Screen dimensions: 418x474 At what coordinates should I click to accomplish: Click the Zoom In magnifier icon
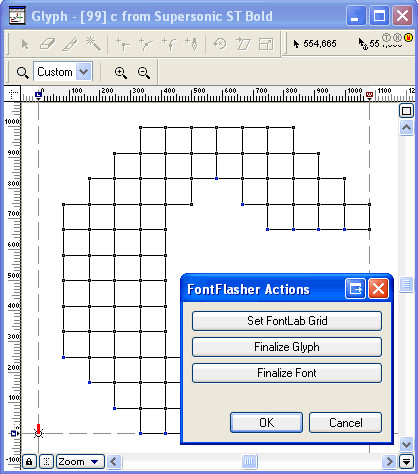121,72
